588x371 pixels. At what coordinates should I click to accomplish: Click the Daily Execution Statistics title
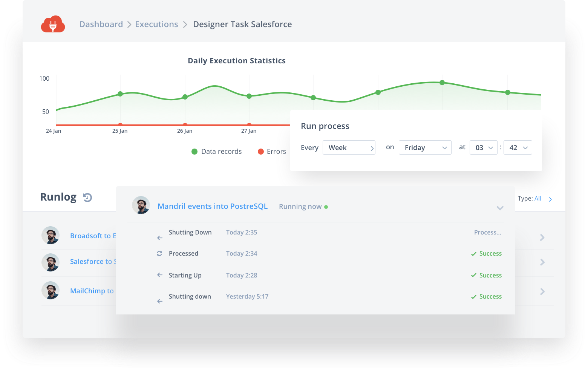tap(237, 61)
